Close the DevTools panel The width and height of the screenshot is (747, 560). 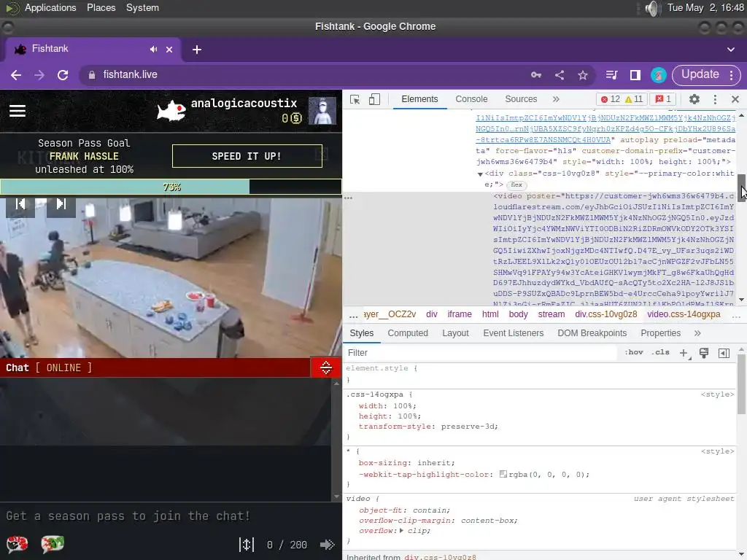[735, 99]
